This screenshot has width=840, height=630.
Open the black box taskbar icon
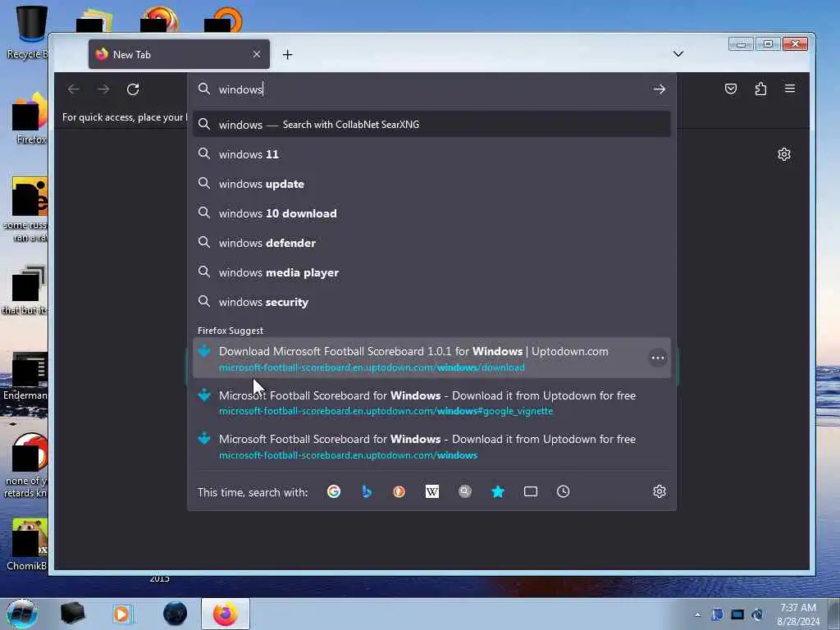72,614
